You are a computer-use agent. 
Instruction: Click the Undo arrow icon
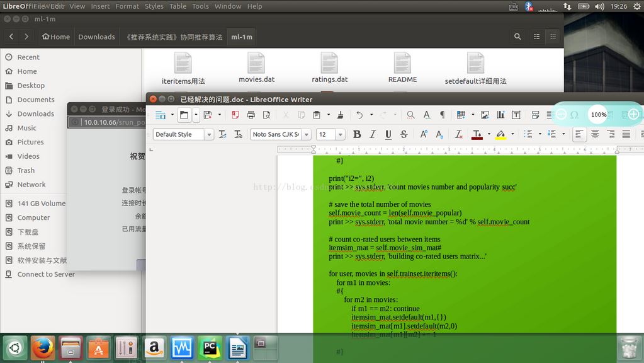coord(359,115)
